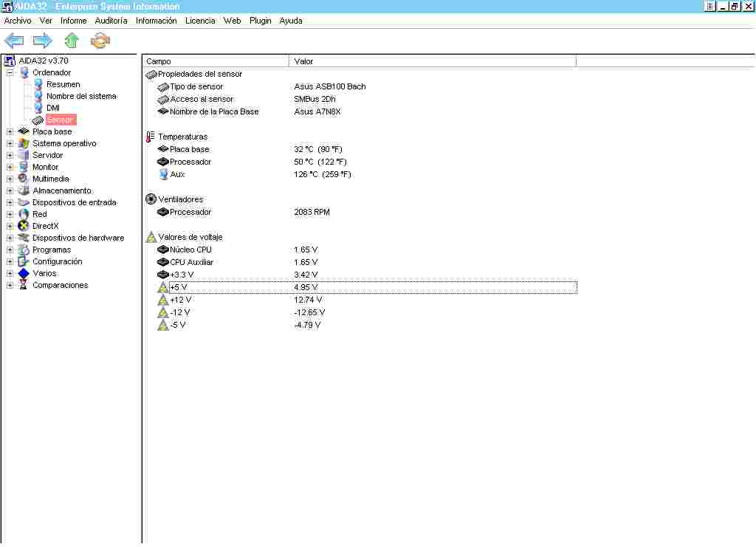Open the Información menu

[x=157, y=21]
